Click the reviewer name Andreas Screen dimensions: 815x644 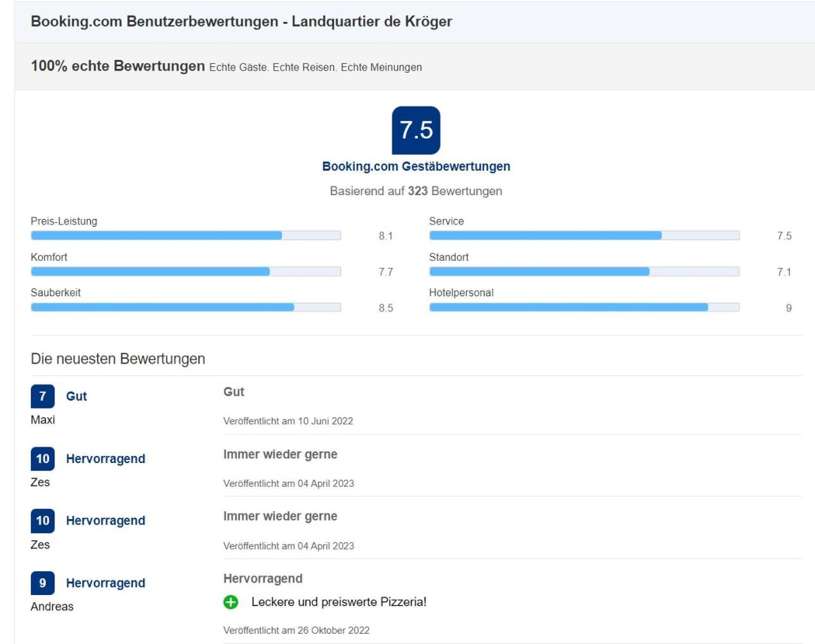[x=52, y=607]
